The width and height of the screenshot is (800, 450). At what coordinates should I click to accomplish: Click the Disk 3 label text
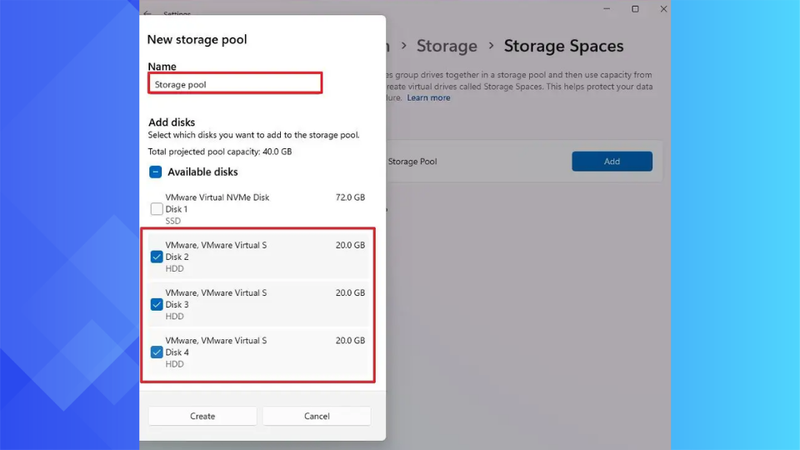[x=177, y=305]
